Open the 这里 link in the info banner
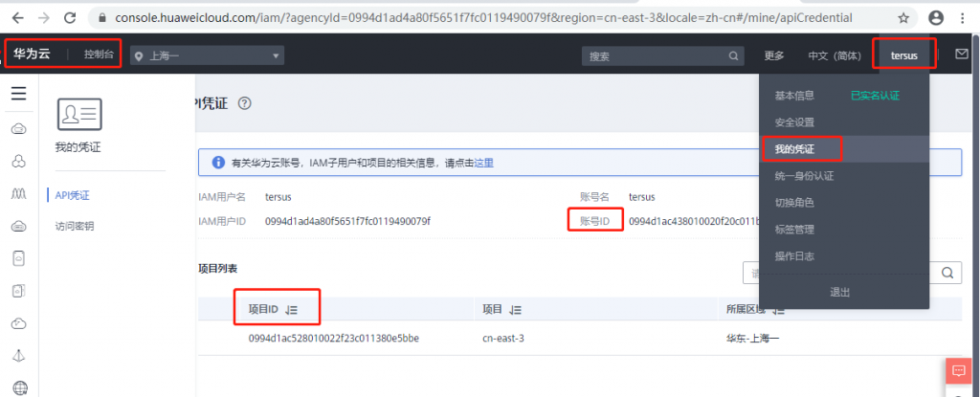This screenshot has width=980, height=397. click(483, 163)
